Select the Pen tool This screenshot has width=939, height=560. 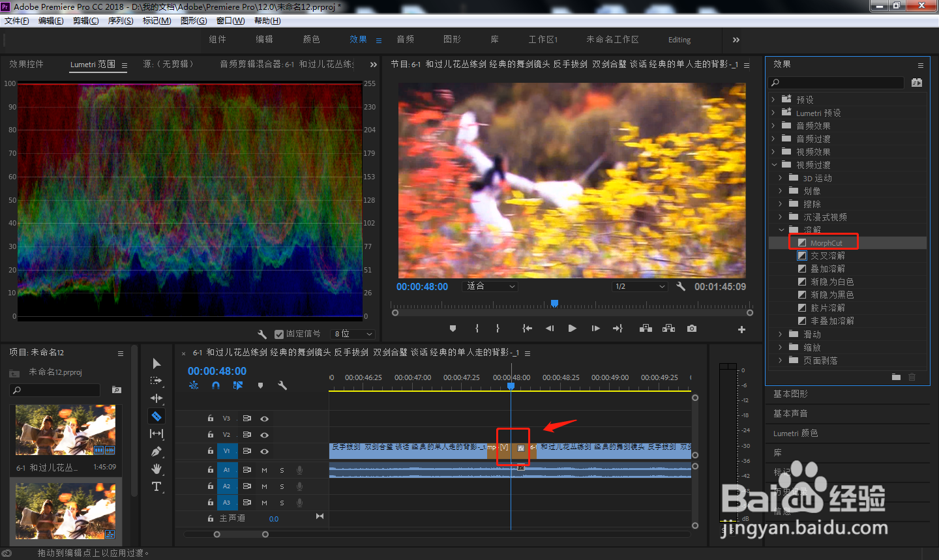coord(156,451)
